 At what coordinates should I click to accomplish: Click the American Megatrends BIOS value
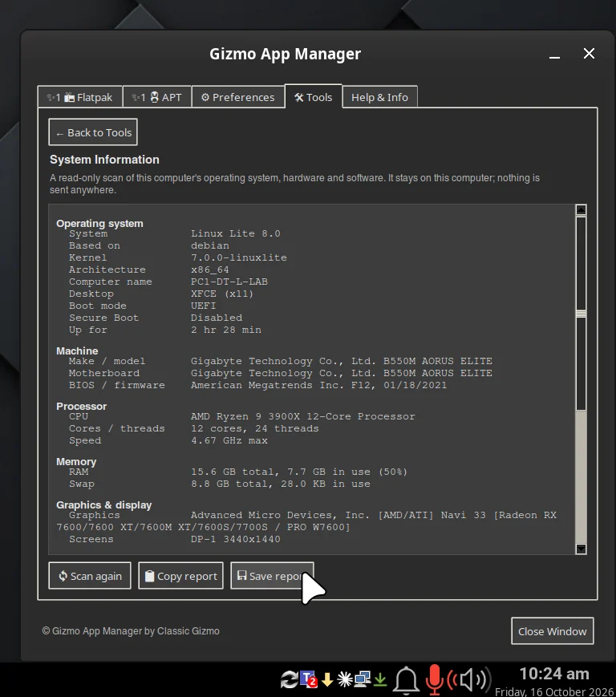[x=318, y=385]
